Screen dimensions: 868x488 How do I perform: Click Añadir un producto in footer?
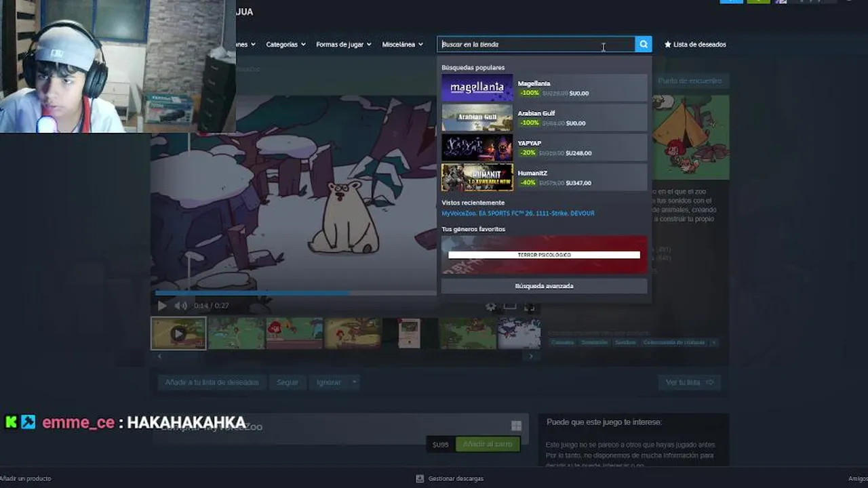(26, 479)
